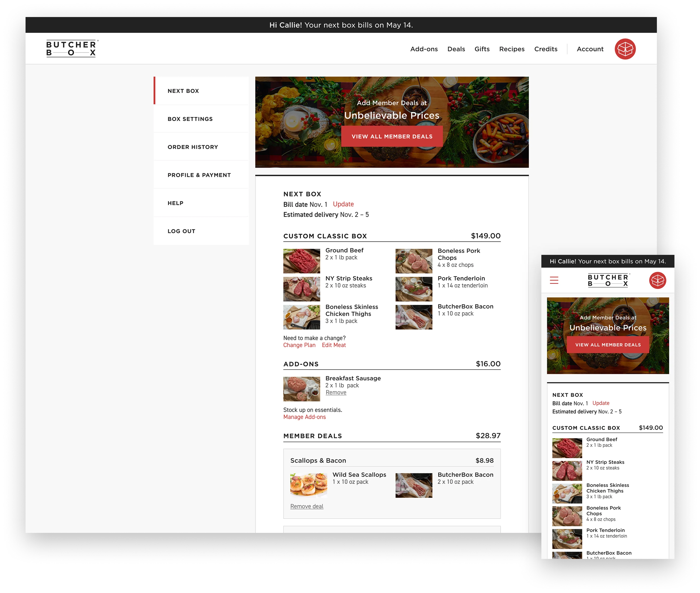
Task: Click the 'Scallops & Bacon' deal title
Action: (318, 460)
